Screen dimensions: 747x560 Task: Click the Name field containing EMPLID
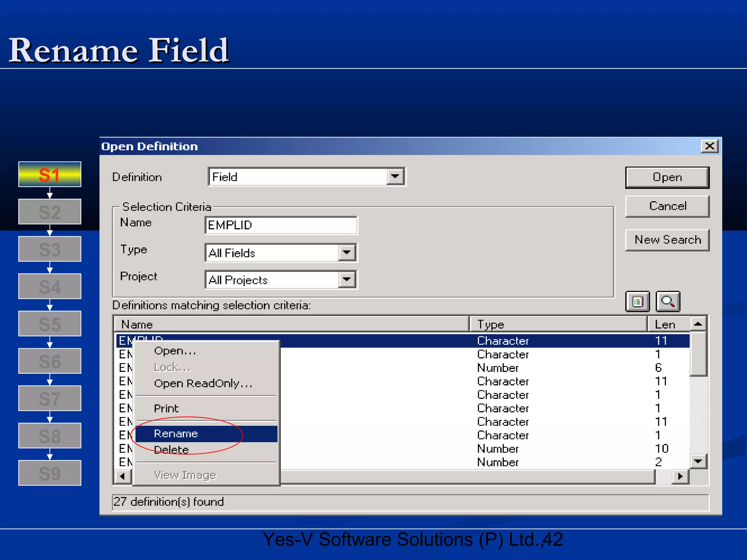(281, 225)
